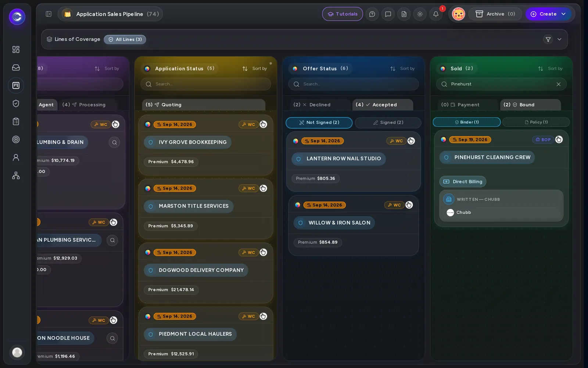Collapse the side panel toggle icon
This screenshot has height=368, width=588.
tap(49, 14)
